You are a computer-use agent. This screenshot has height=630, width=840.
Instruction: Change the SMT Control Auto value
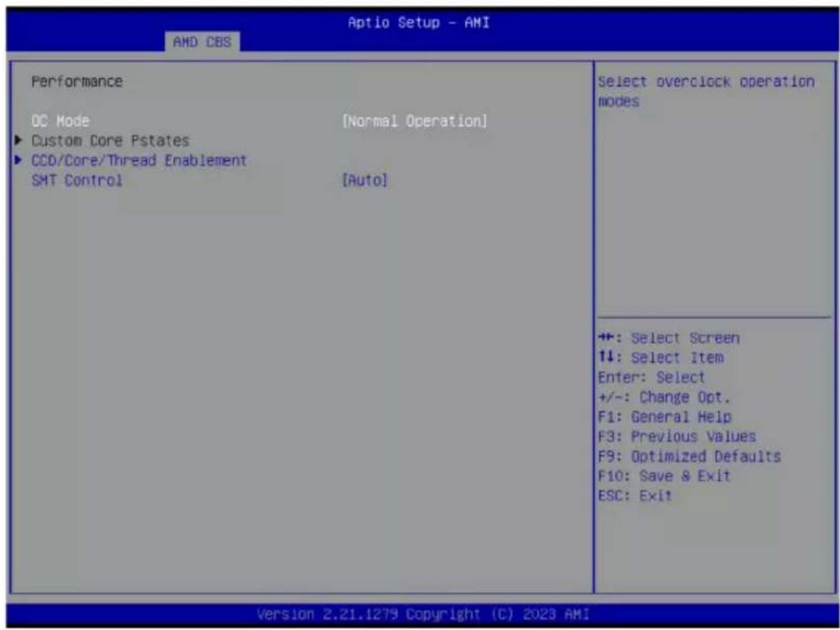pyautogui.click(x=364, y=181)
